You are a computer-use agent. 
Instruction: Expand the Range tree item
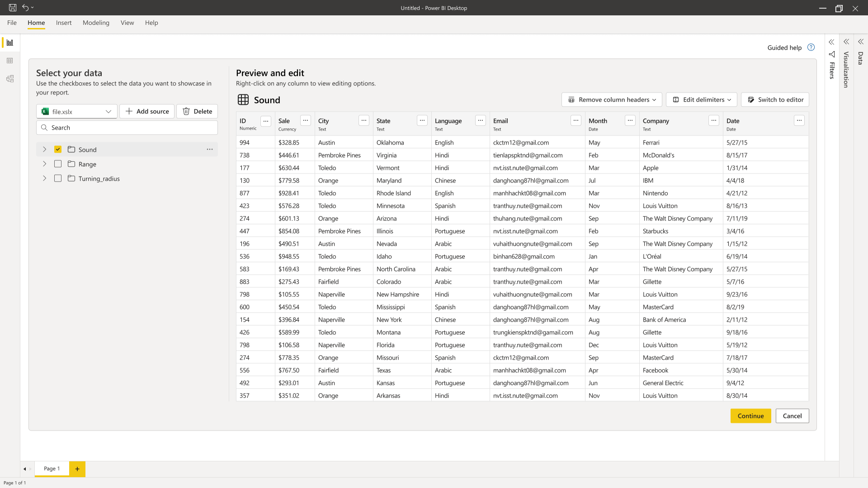(44, 164)
